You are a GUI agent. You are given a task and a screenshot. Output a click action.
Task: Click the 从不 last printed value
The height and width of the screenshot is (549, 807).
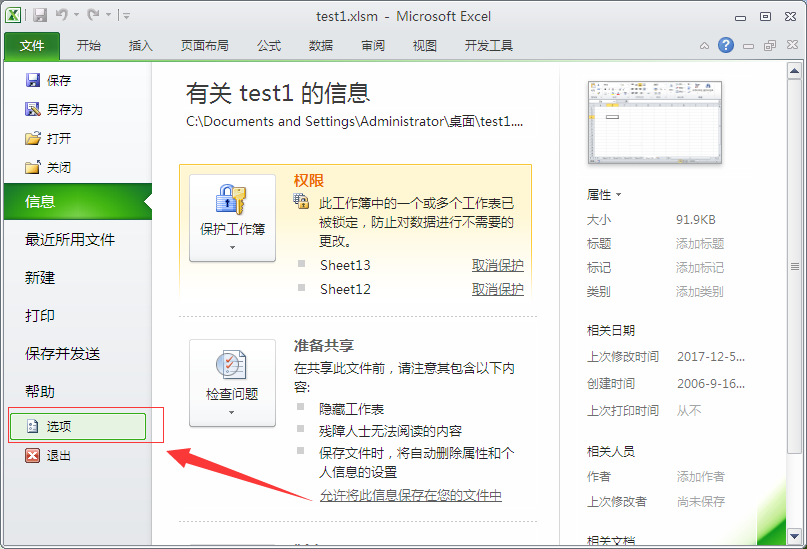pyautogui.click(x=689, y=411)
